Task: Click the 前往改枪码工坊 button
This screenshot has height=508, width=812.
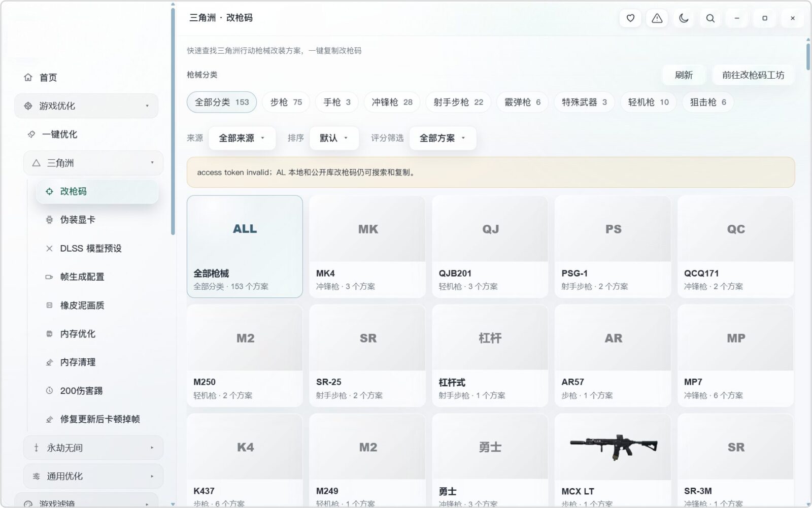Action: tap(753, 75)
